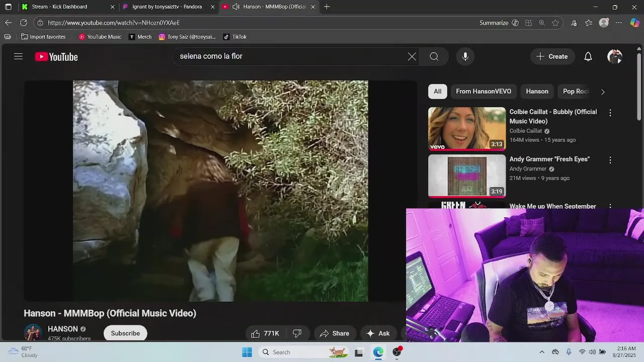Viewport: 644px width, 362px height.
Task: Add page to favorites star
Action: coord(555,23)
